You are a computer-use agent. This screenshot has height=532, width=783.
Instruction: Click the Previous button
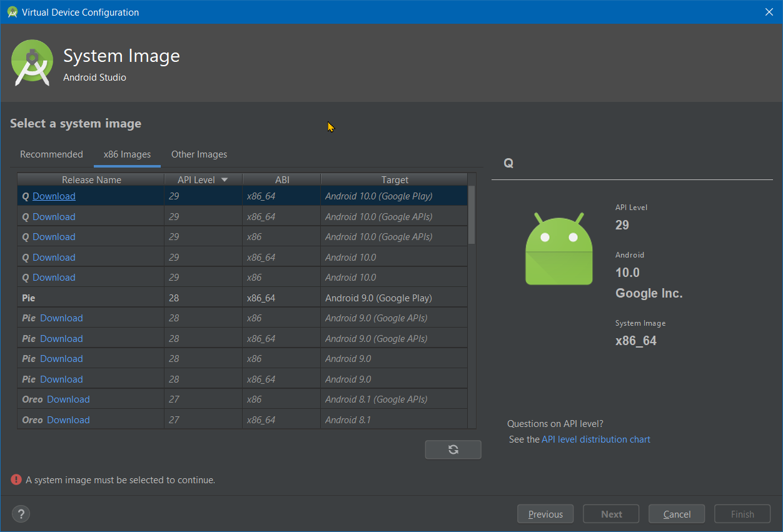(545, 514)
